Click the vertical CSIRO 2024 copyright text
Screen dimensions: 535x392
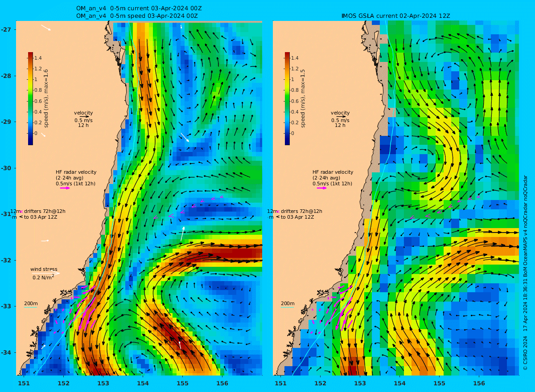526,273
